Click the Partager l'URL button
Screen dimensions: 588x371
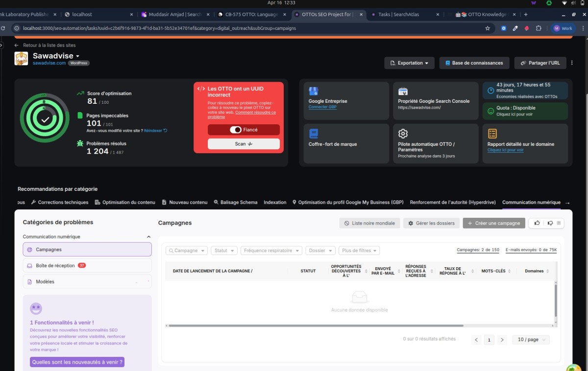(540, 63)
